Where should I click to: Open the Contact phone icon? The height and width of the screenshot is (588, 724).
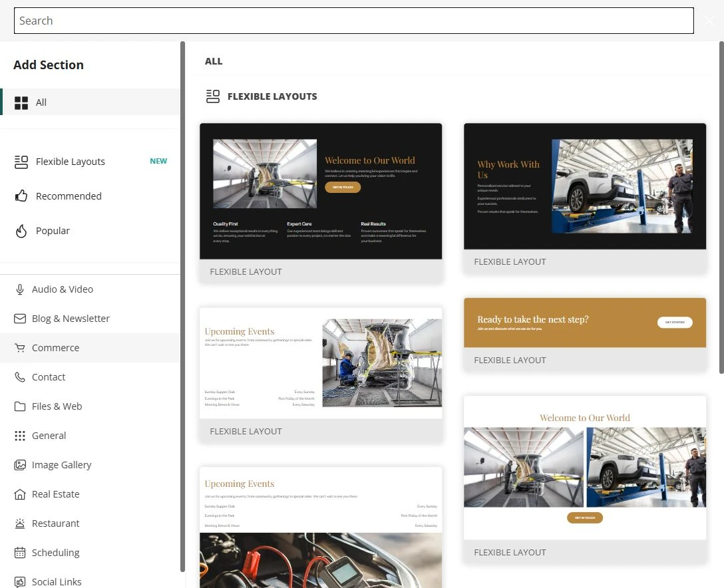[20, 377]
